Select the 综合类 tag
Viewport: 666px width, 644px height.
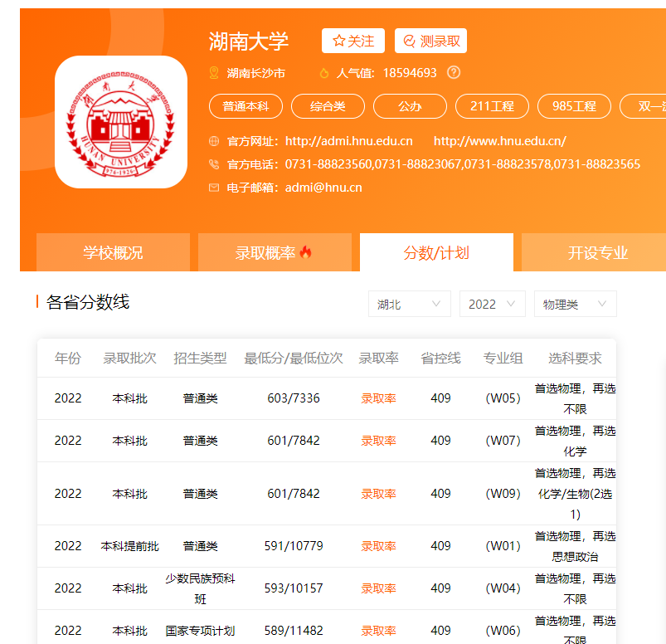coord(328,106)
